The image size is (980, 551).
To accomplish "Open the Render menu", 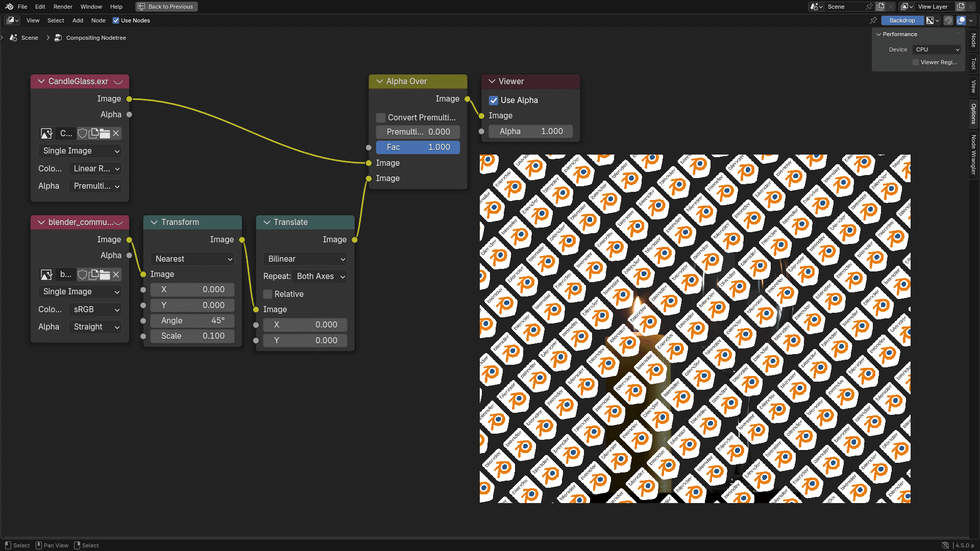I will coord(62,7).
